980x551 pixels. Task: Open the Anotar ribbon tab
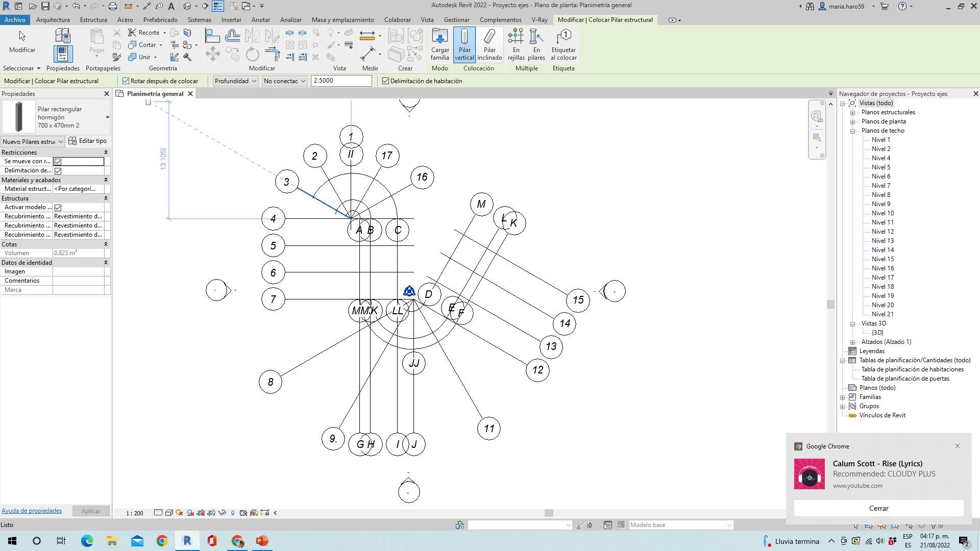click(x=260, y=20)
